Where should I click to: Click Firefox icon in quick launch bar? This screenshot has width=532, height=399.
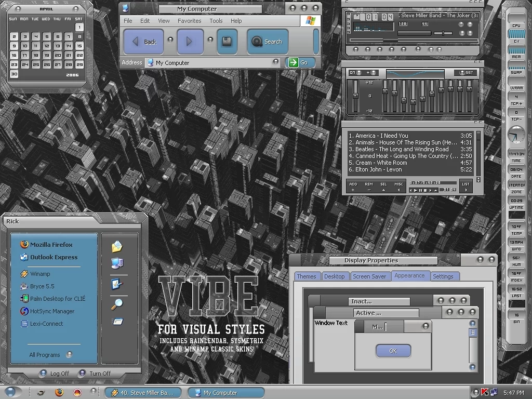click(x=59, y=392)
